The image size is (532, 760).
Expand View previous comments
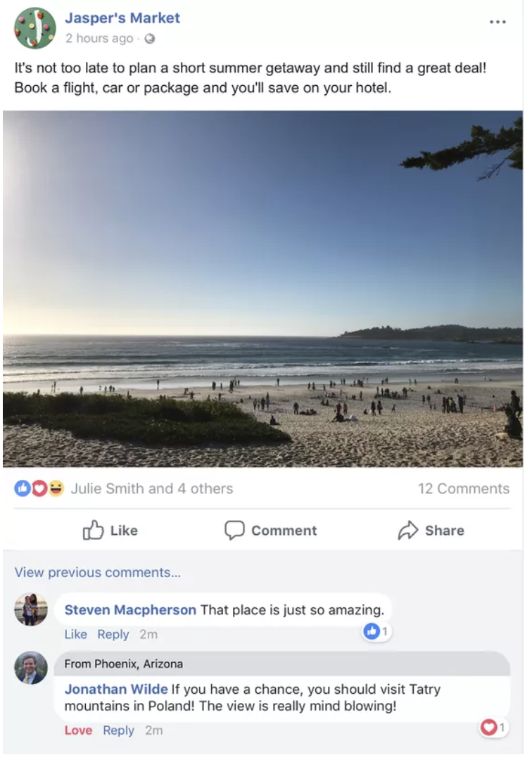[x=97, y=572]
